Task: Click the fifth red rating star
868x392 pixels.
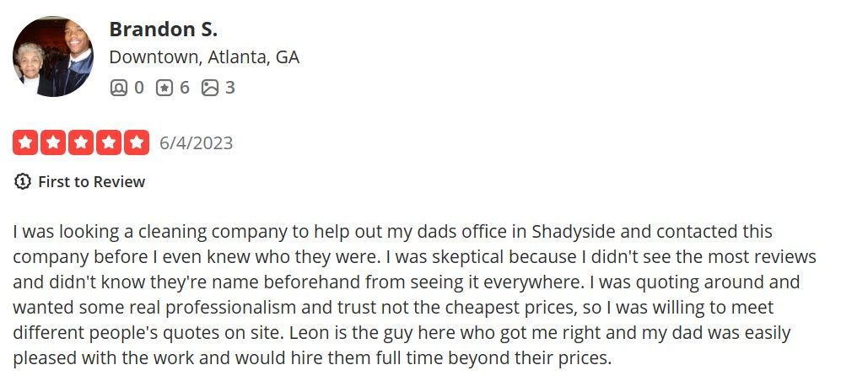Action: click(137, 143)
